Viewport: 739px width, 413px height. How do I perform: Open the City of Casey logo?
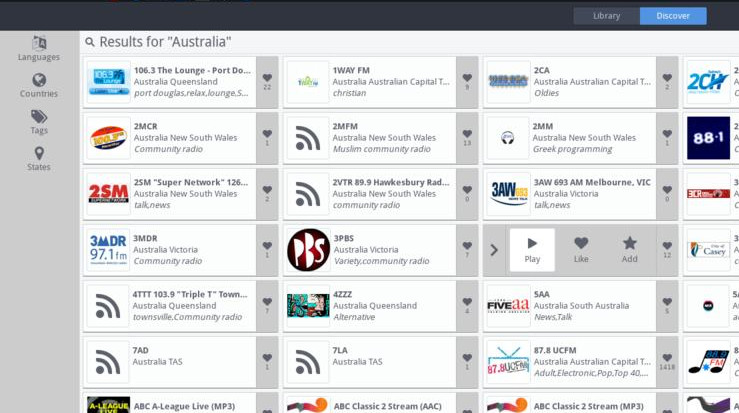tap(708, 250)
